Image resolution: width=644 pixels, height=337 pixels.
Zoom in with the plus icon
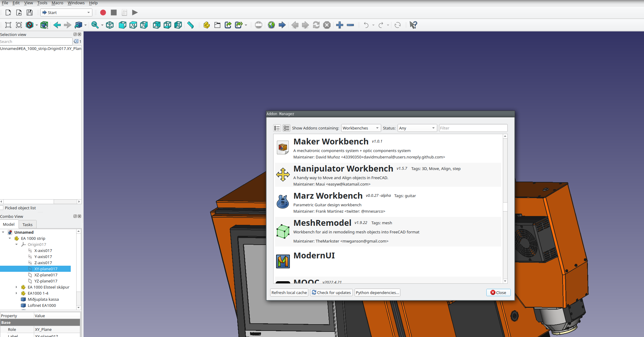click(x=339, y=25)
